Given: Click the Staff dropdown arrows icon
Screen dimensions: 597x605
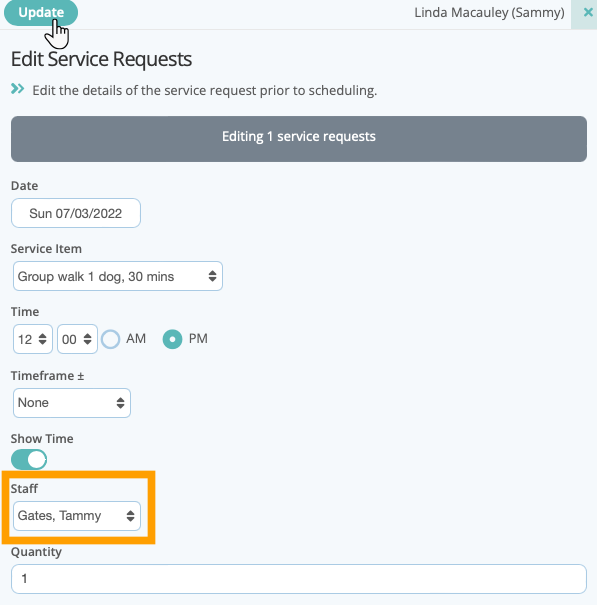Looking at the screenshot, I should click(130, 516).
